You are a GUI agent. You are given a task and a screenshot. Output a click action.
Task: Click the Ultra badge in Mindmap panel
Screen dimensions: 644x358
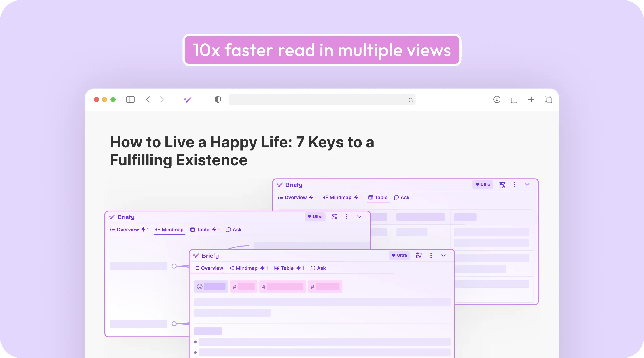315,217
